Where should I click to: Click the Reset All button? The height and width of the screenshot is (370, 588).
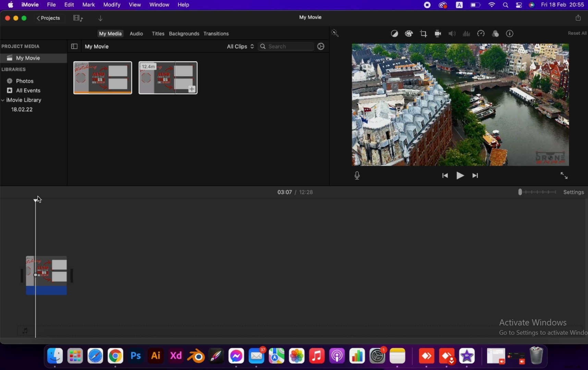pyautogui.click(x=577, y=33)
